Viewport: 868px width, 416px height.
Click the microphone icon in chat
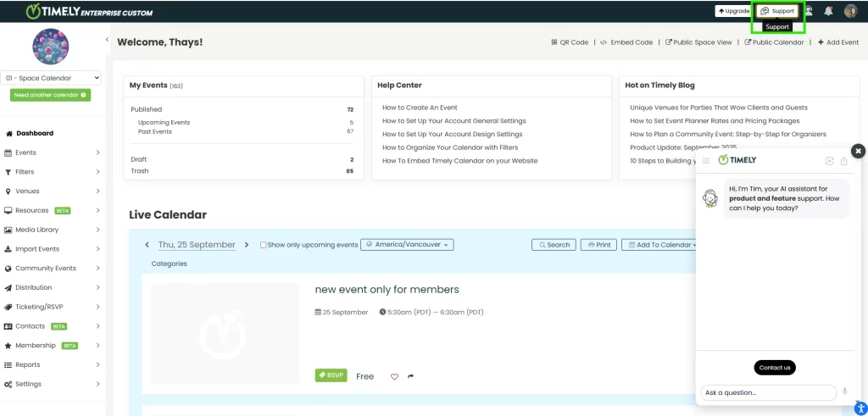[x=844, y=392]
